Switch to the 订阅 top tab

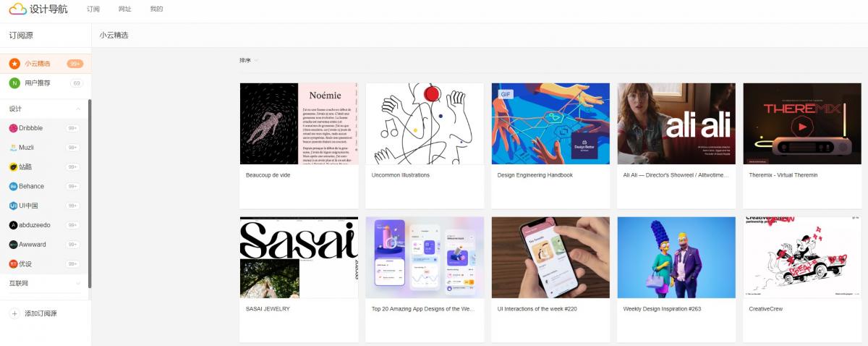pyautogui.click(x=93, y=9)
